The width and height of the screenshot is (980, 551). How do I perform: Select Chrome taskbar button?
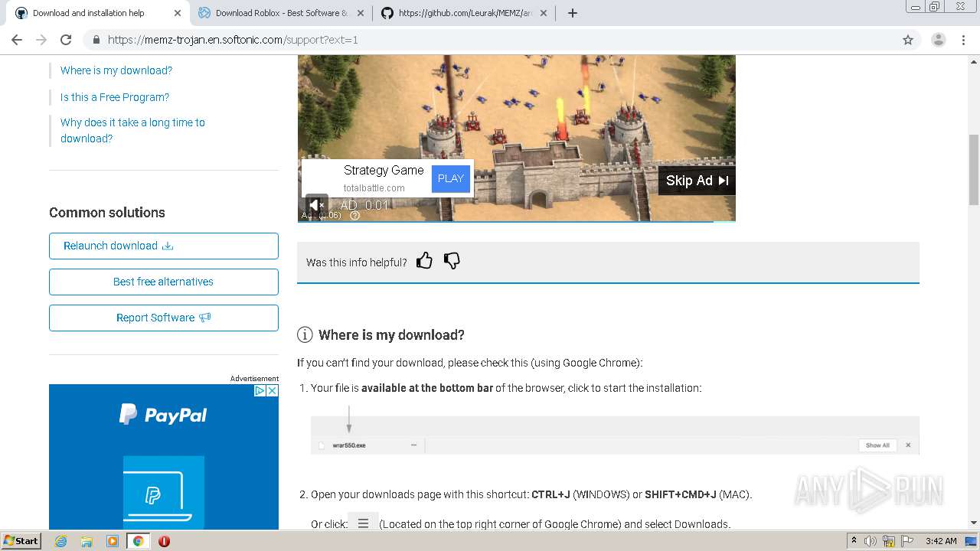pyautogui.click(x=138, y=541)
